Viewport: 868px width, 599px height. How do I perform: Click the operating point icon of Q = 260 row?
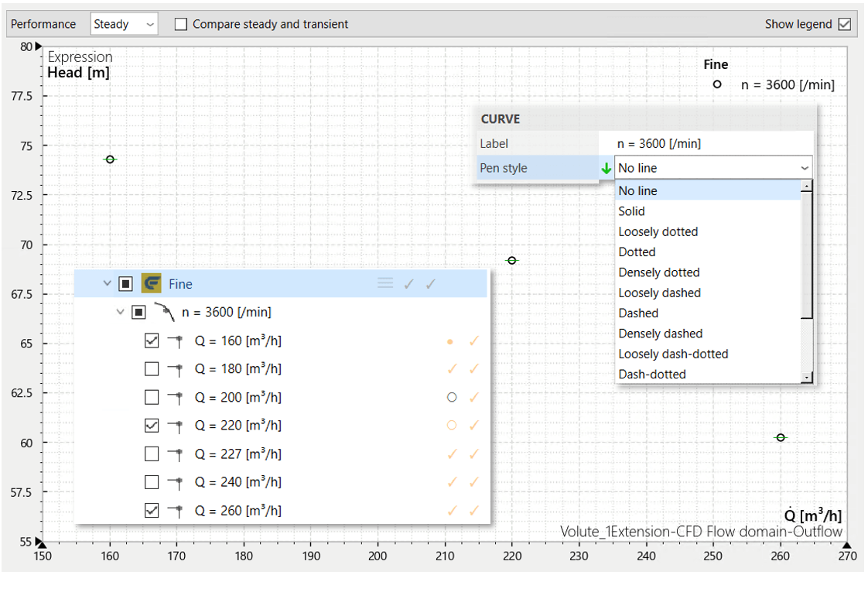pyautogui.click(x=176, y=511)
